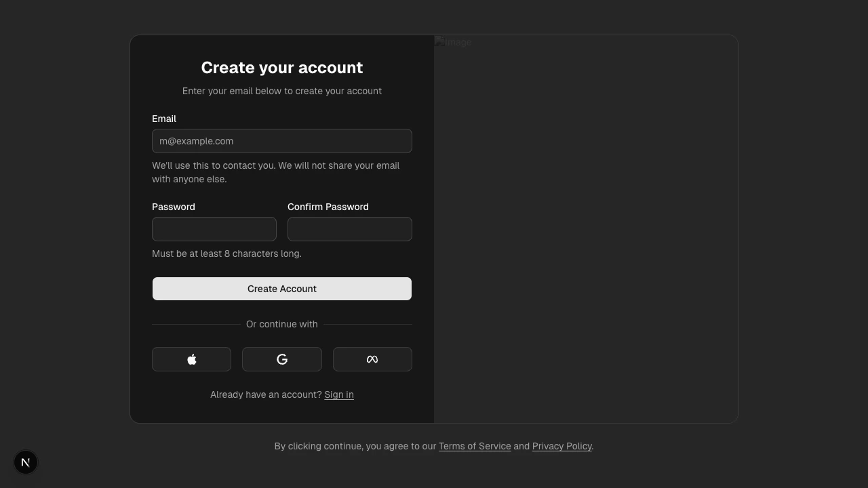Click inside the Password field
868x488 pixels.
[214, 229]
